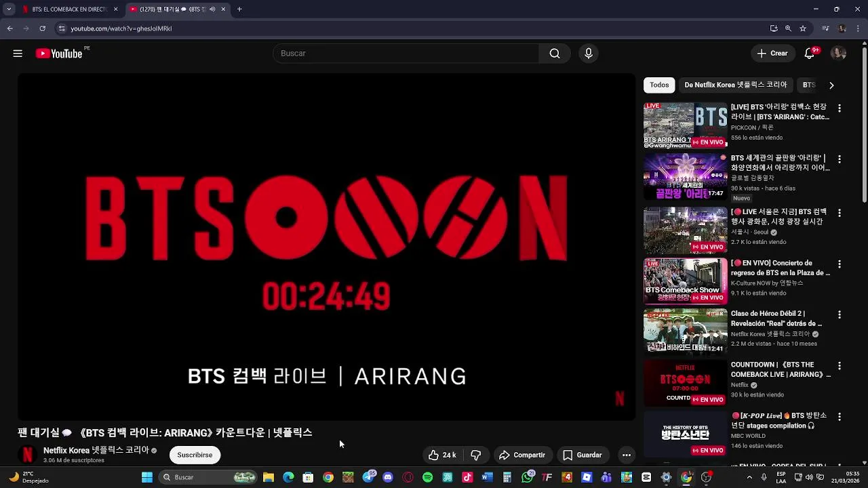Click the Suscribirse button

pyautogui.click(x=195, y=455)
